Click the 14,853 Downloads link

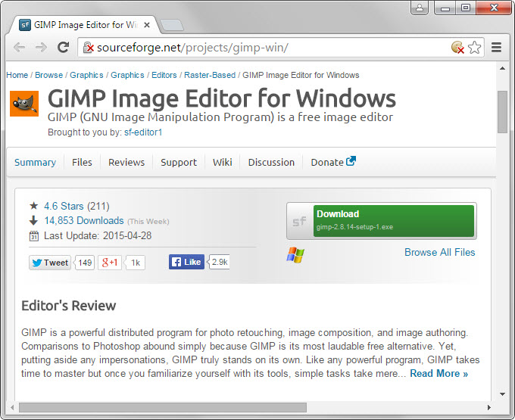tap(84, 220)
